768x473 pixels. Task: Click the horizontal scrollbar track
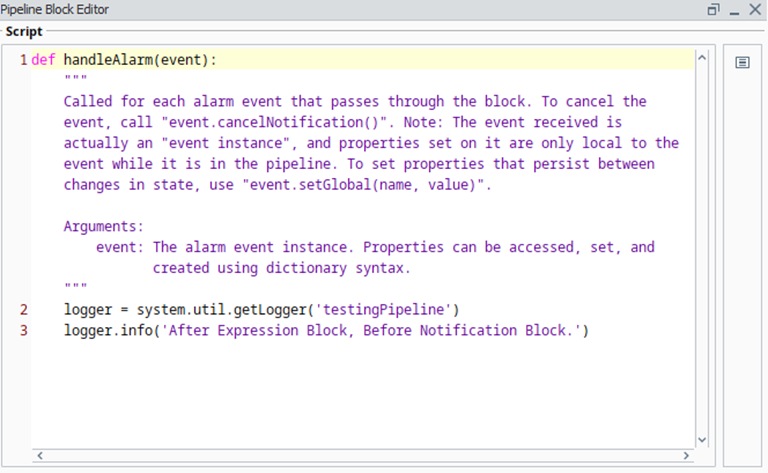click(x=360, y=456)
